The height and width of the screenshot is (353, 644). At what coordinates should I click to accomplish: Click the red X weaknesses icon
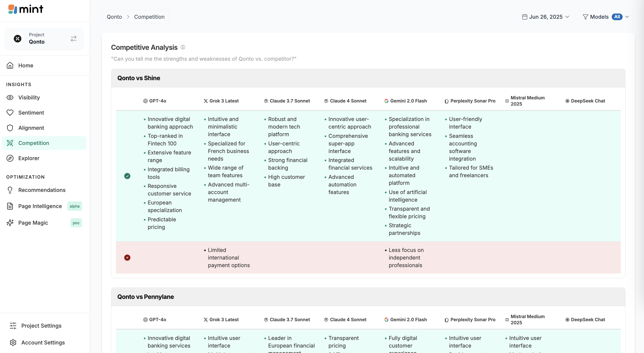pos(127,258)
